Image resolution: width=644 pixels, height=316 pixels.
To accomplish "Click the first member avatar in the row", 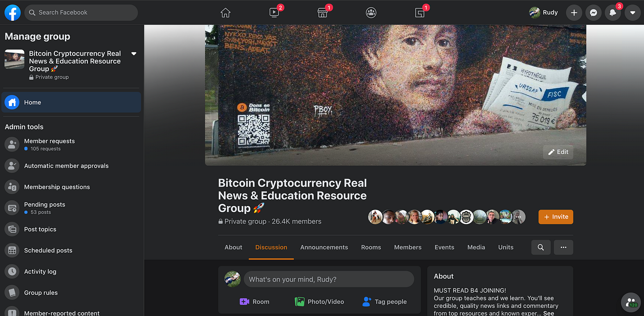I will [x=375, y=217].
